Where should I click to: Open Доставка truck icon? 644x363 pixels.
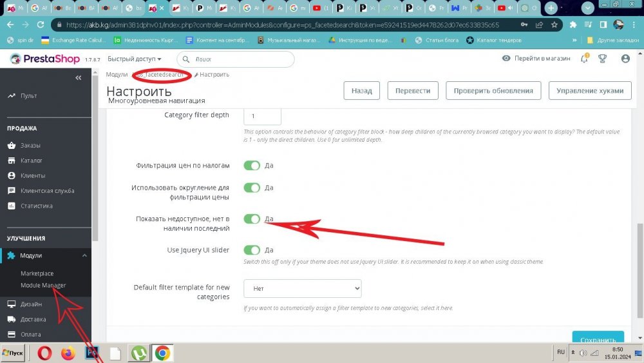[x=12, y=319]
